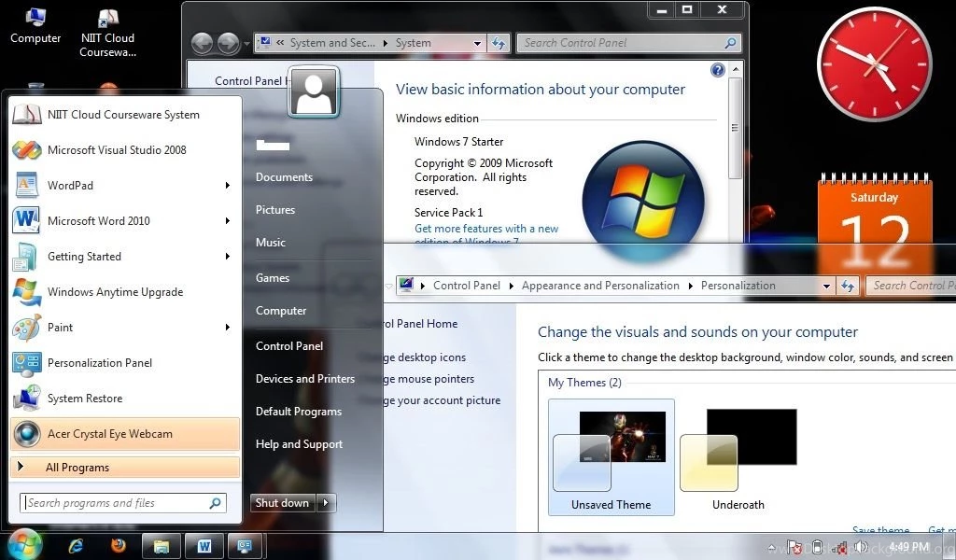Click System window vertical scrollbar

coord(736,128)
